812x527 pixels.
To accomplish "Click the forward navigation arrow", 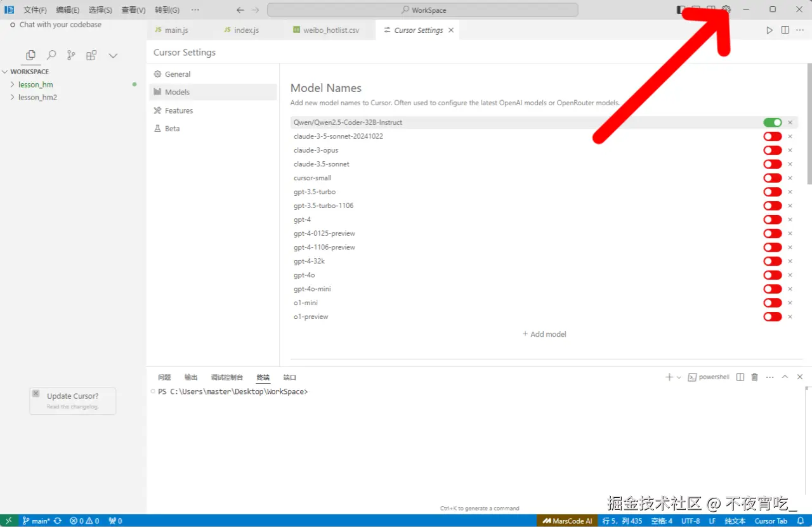I will tap(255, 10).
